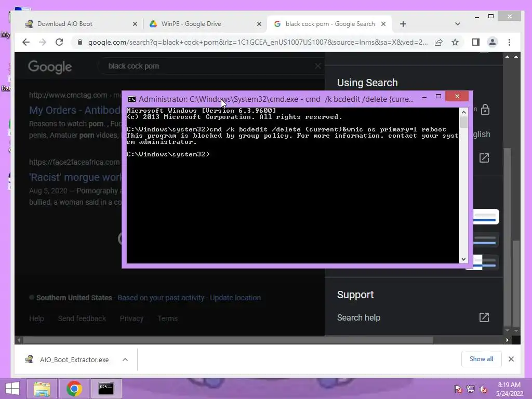Open the Chrome profile avatar
This screenshot has width=532, height=399.
point(493,42)
